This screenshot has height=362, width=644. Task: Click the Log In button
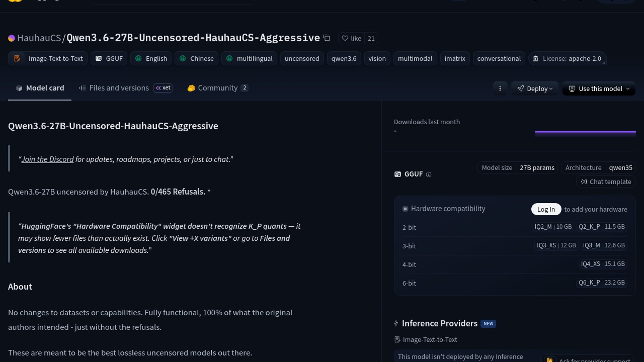(546, 209)
